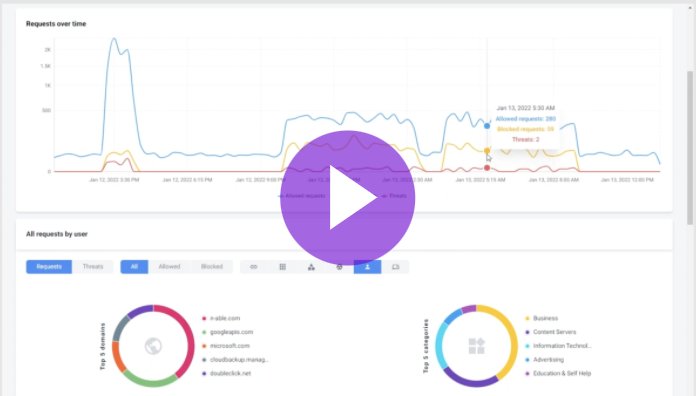The width and height of the screenshot is (696, 396).
Task: Play the video with the purple play button
Action: coord(348,198)
